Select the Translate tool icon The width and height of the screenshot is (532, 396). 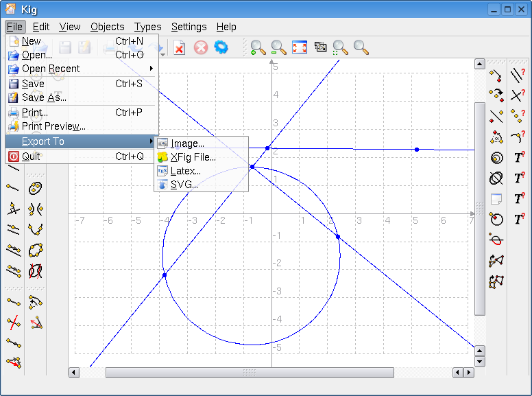496,75
